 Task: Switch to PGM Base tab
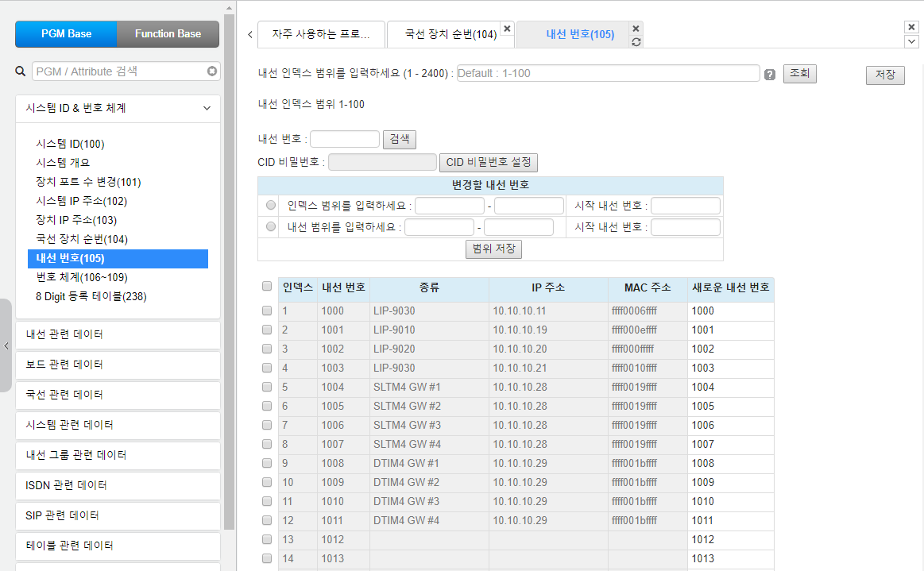tap(66, 34)
